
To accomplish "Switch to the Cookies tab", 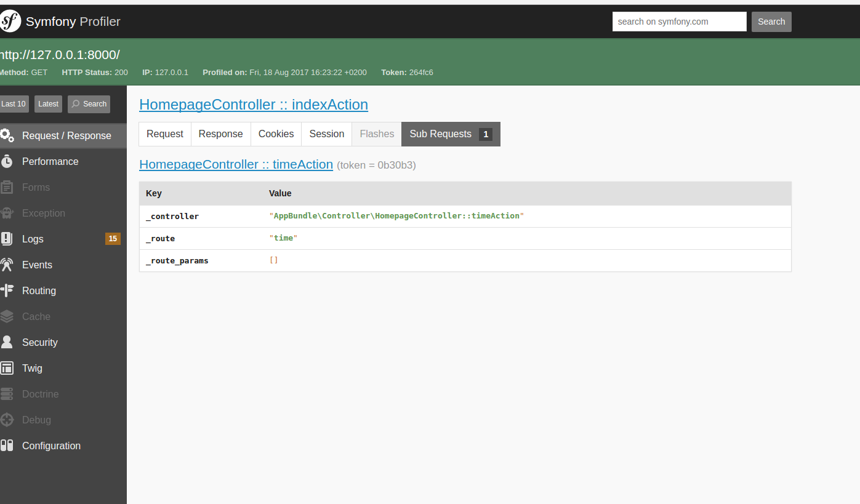I will coord(276,134).
